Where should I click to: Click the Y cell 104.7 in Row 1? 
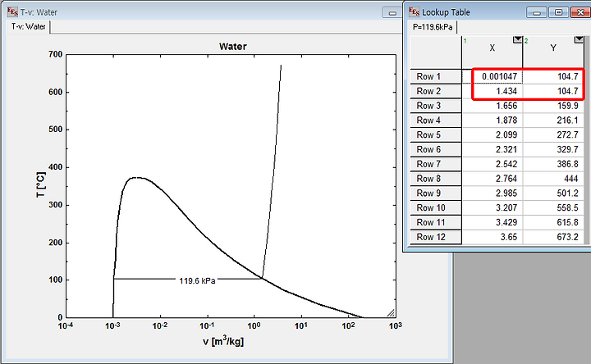(553, 76)
